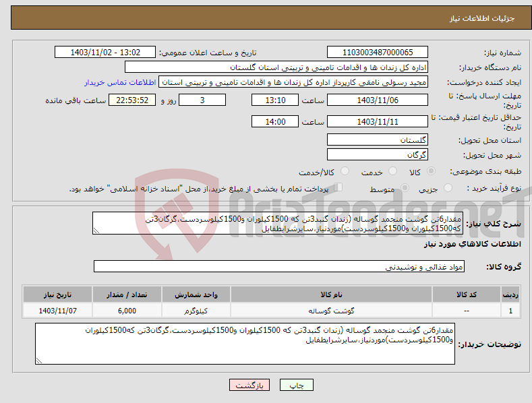Click the announcement date field 1403/11/02 - 13:02
The width and height of the screenshot is (532, 403).
pyautogui.click(x=105, y=53)
